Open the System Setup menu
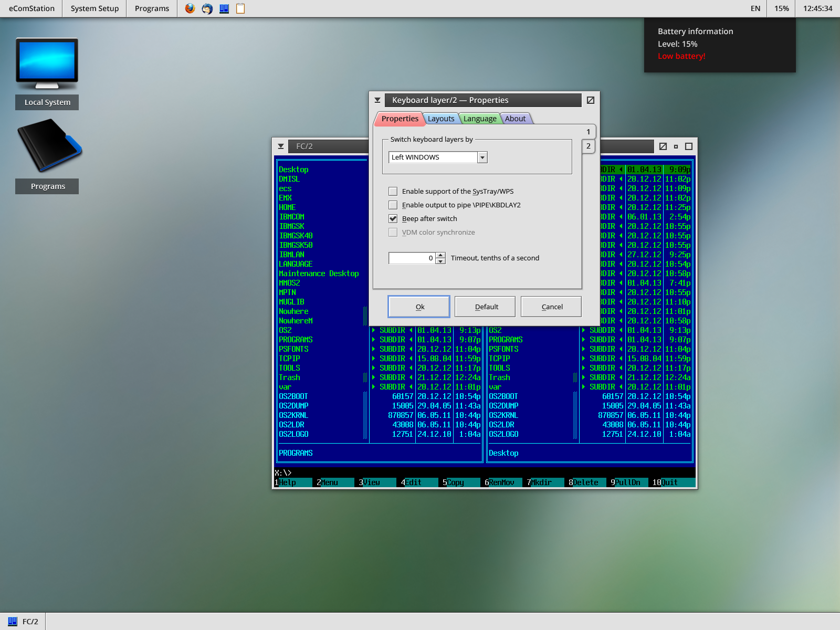This screenshot has width=840, height=630. pos(94,8)
